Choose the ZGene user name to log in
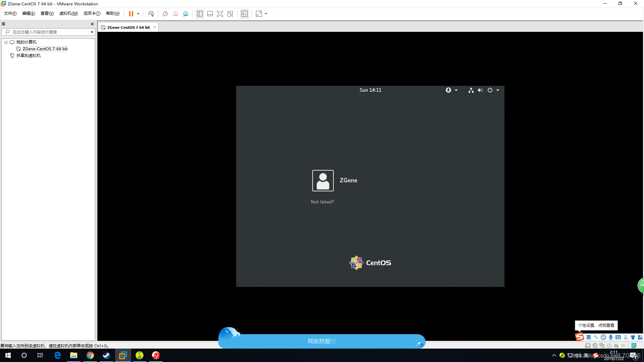Screen dimensions: 644x362 click(x=348, y=180)
